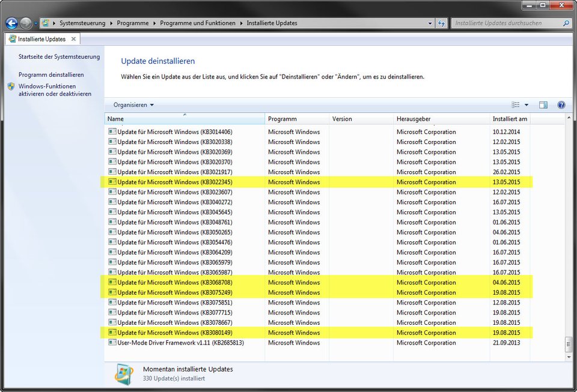Click the icon of update KB3014406
The image size is (577, 392).
tap(112, 131)
